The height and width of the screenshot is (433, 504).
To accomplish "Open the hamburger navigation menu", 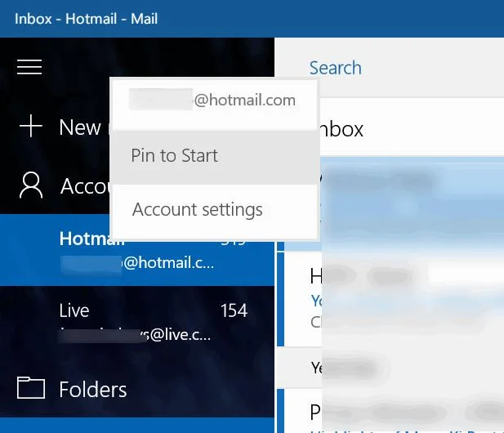I will [29, 67].
